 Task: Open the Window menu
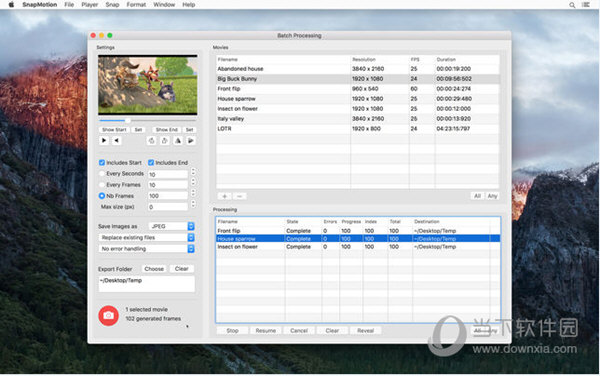164,5
